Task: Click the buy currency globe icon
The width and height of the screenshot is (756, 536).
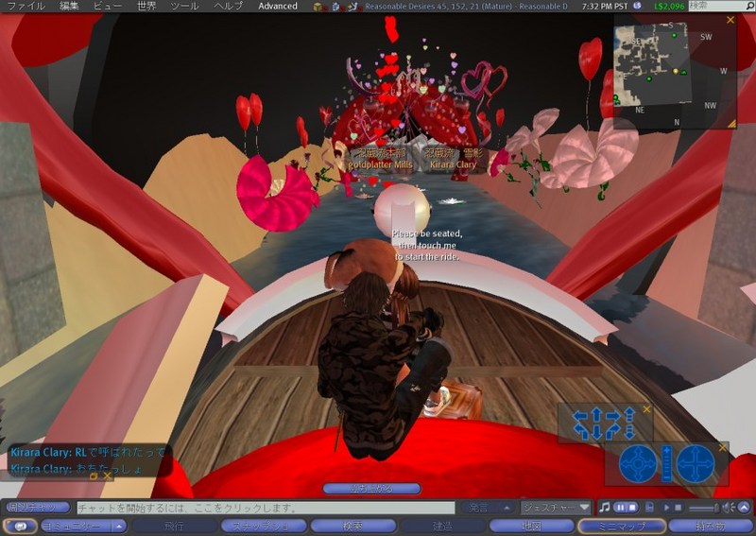Action: pyautogui.click(x=637, y=6)
